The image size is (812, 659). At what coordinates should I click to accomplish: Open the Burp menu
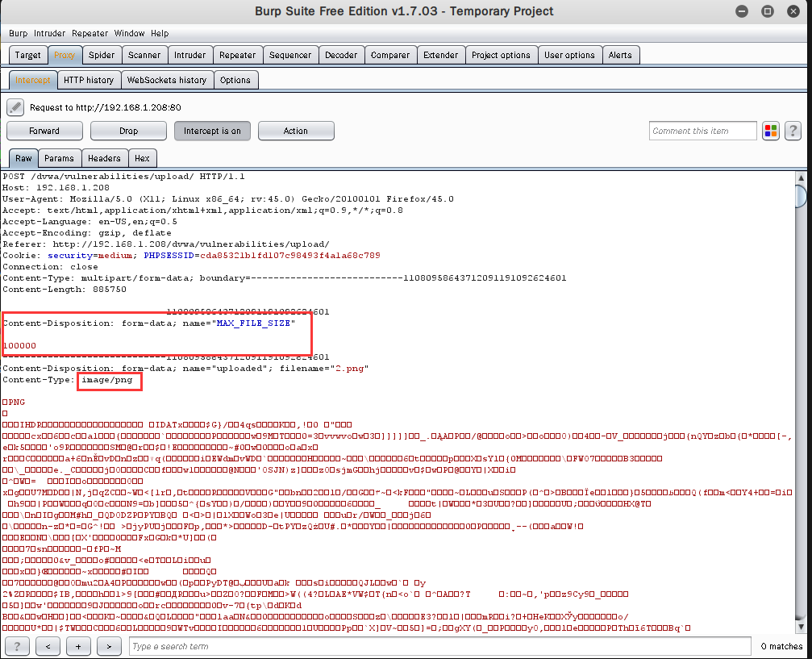[18, 33]
